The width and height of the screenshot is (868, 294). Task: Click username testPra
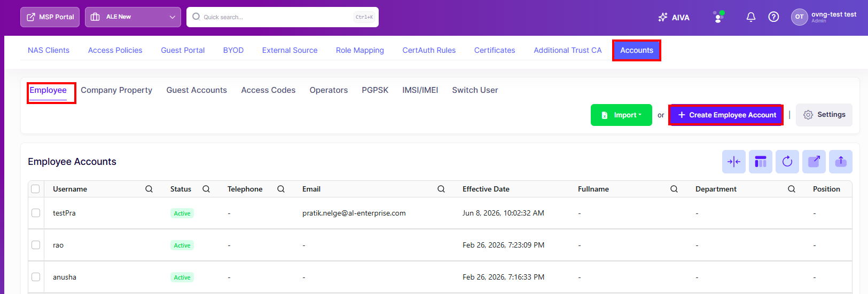pyautogui.click(x=64, y=213)
